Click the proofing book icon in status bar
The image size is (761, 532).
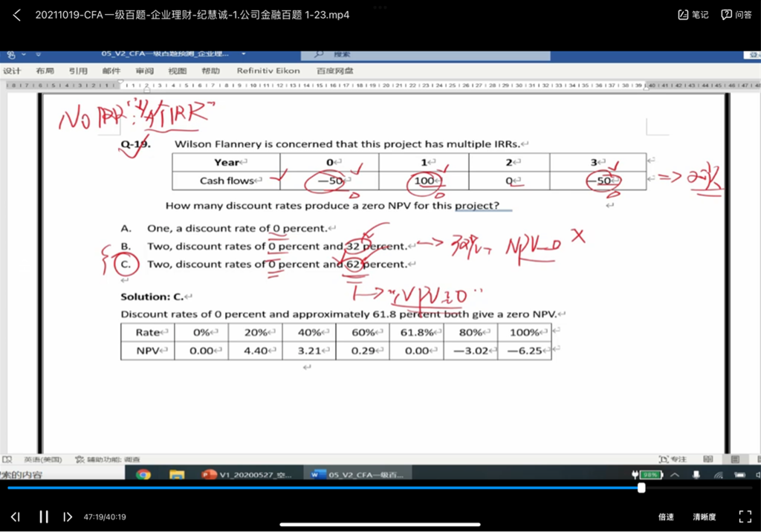click(7, 459)
